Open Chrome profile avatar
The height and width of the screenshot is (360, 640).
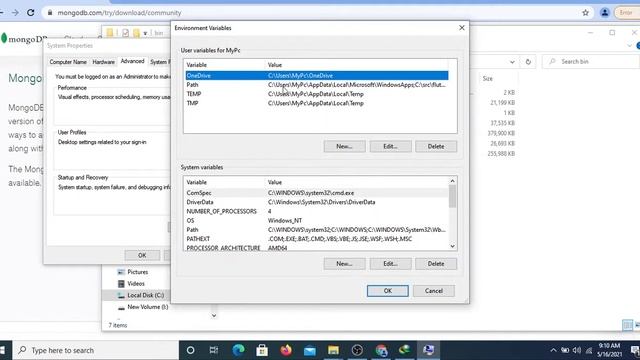[x=604, y=13]
